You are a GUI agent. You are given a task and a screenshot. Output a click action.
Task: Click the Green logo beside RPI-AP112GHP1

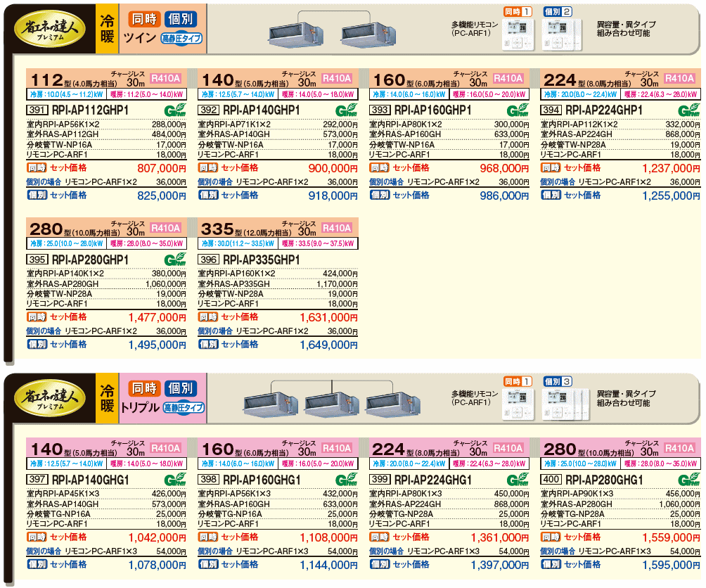click(175, 110)
